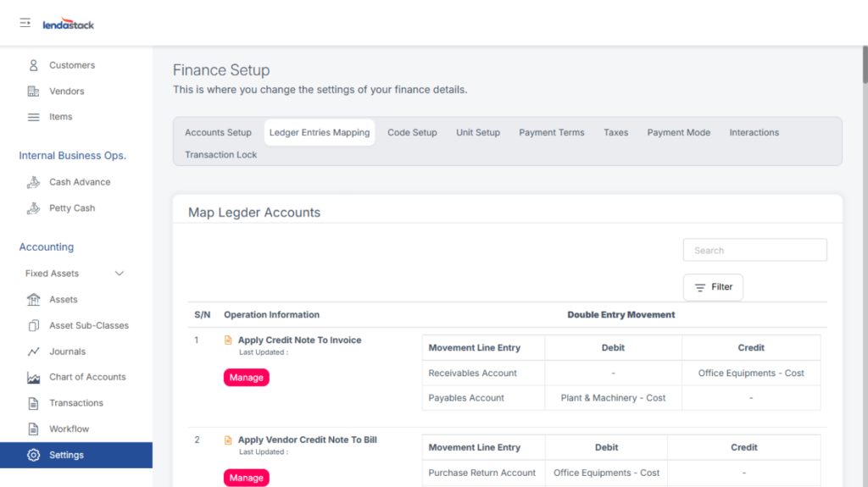The height and width of the screenshot is (487, 868).
Task: Open Petty Cash in the sidebar
Action: 72,208
